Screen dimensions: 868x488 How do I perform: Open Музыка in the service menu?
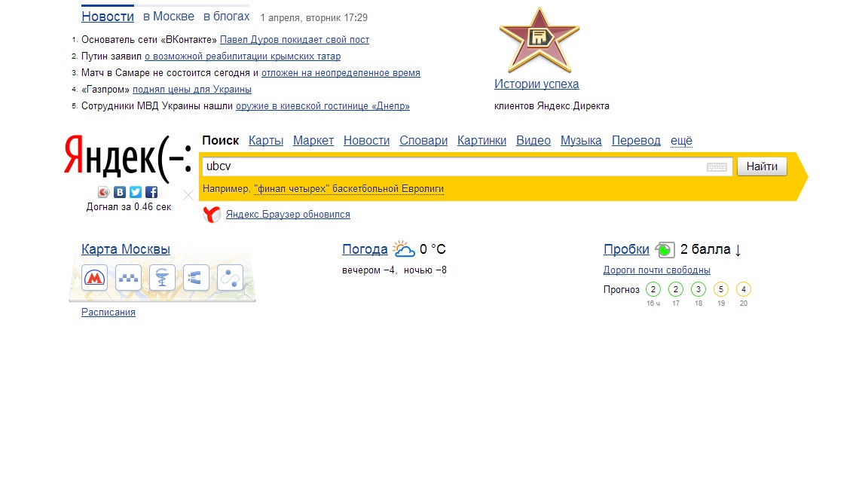(x=581, y=141)
